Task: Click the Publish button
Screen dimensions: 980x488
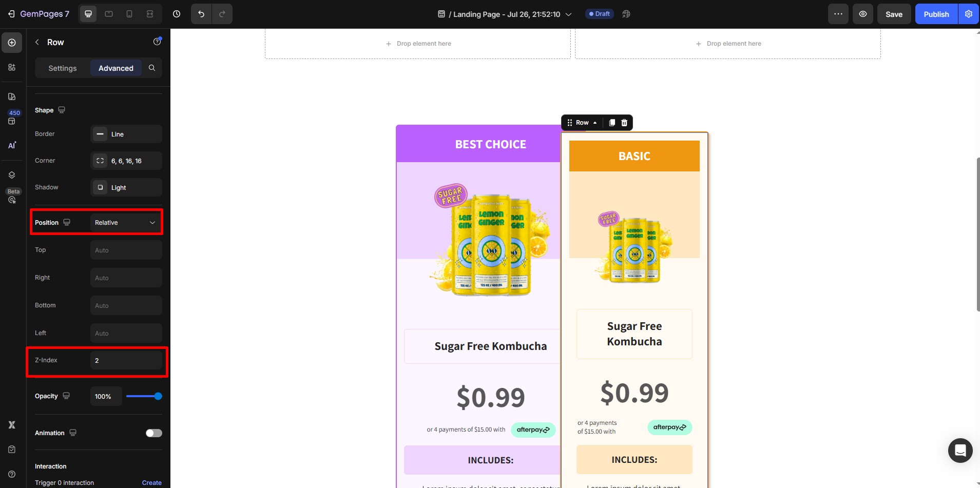Action: pos(936,14)
